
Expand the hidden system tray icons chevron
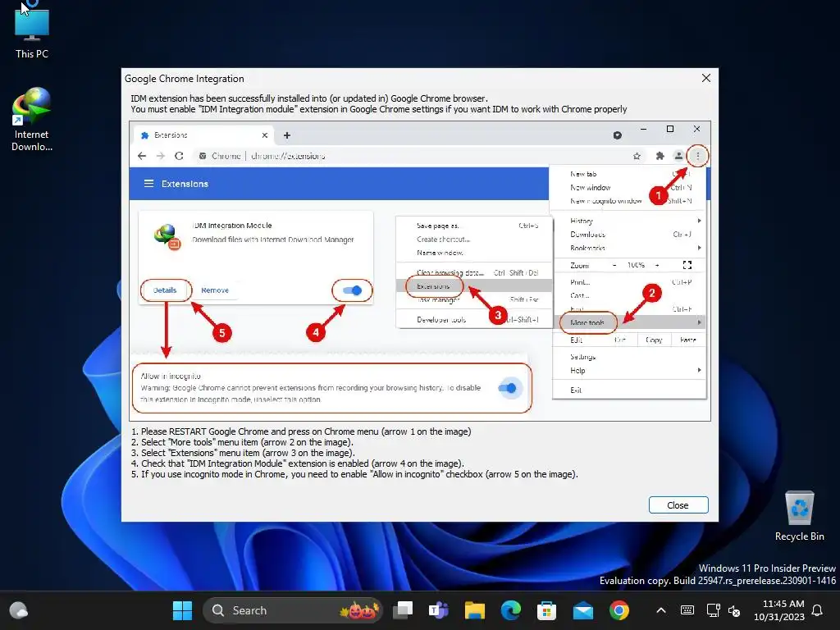(x=661, y=610)
